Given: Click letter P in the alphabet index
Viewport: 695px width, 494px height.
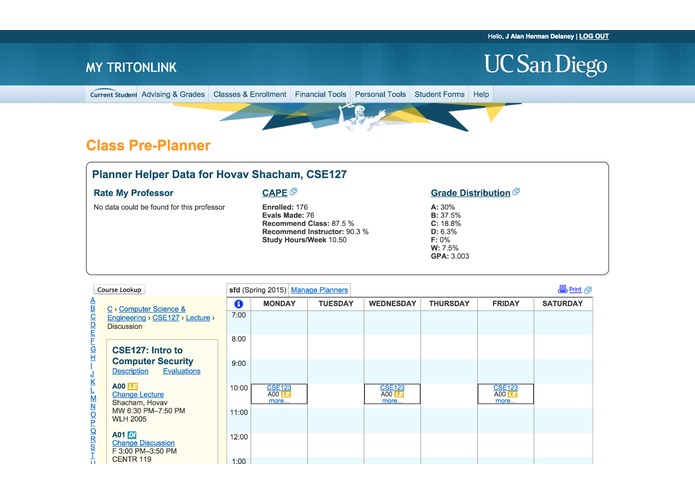Looking at the screenshot, I should [x=93, y=423].
